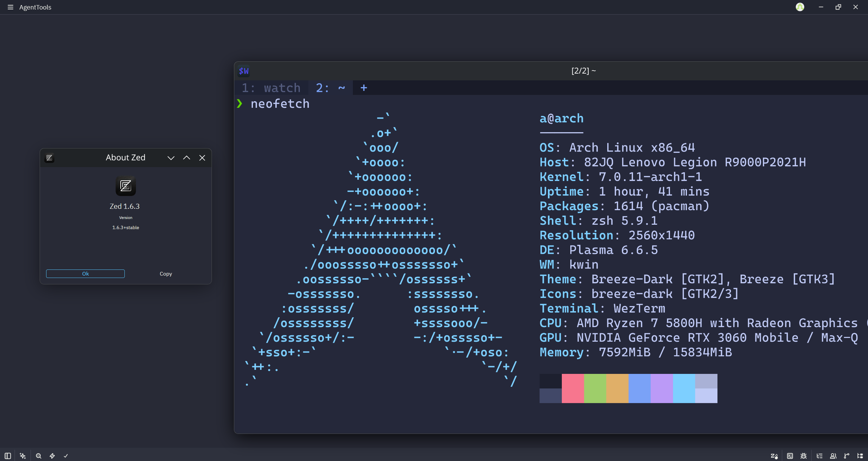Click the large Zed logo in About dialog

126,186
